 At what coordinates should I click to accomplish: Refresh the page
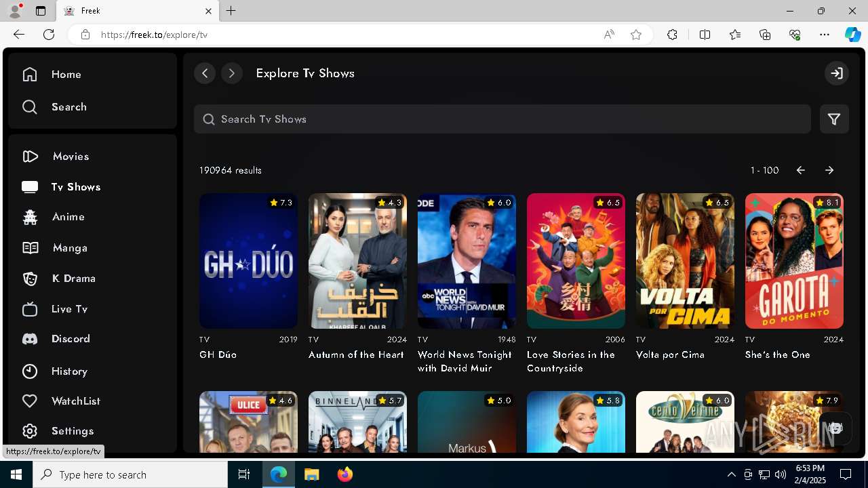point(49,35)
